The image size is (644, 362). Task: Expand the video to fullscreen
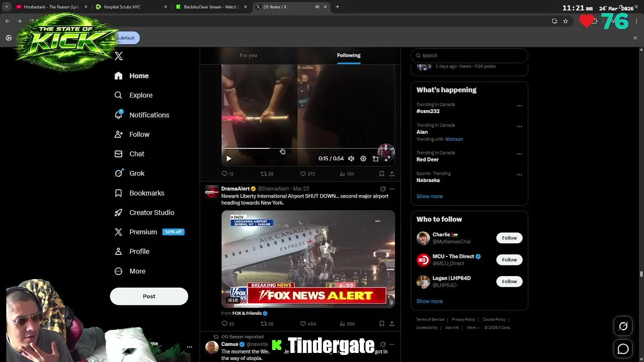pyautogui.click(x=387, y=158)
